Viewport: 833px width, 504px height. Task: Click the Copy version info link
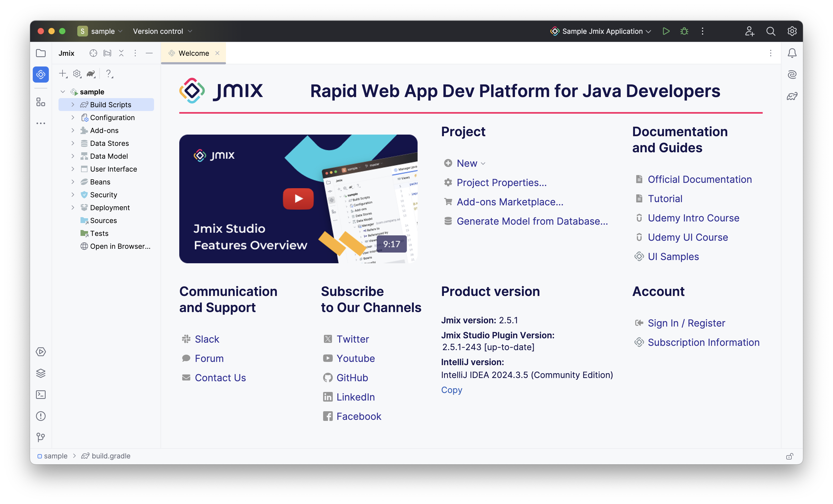[451, 390]
